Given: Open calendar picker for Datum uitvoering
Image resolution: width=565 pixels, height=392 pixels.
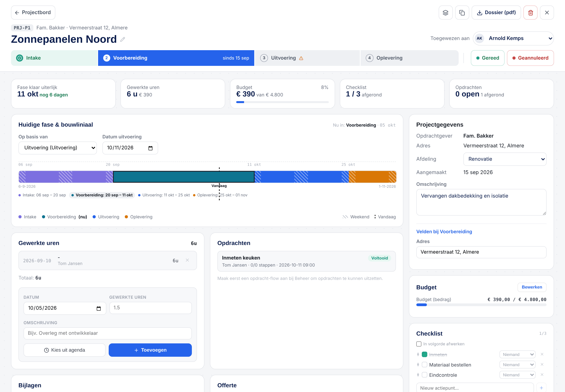Looking at the screenshot, I should pyautogui.click(x=150, y=148).
